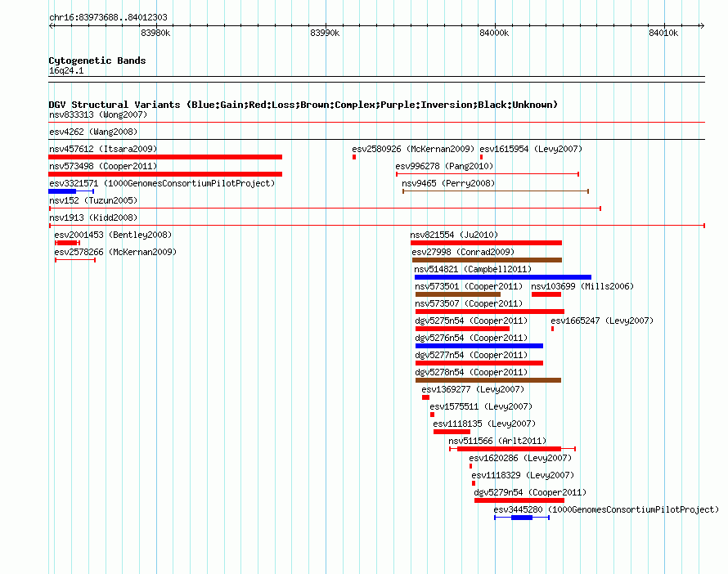728x574 pixels.
Task: Click the esv2578266 (McKernan2009) label
Action: tap(115, 252)
